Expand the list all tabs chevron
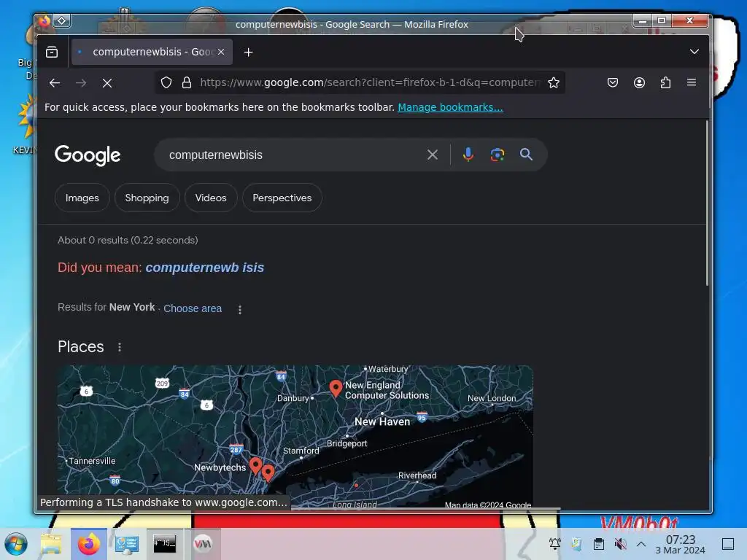Screen dimensions: 747x560 (x=694, y=52)
